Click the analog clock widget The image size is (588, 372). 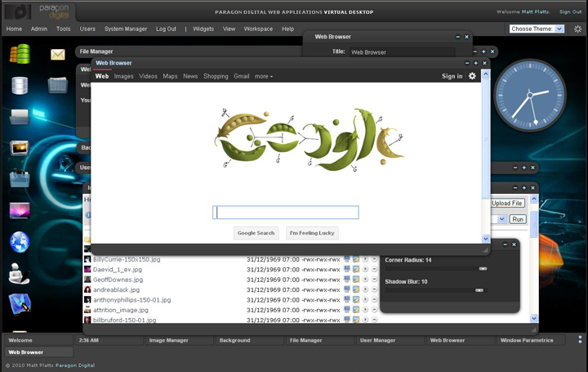tap(530, 96)
